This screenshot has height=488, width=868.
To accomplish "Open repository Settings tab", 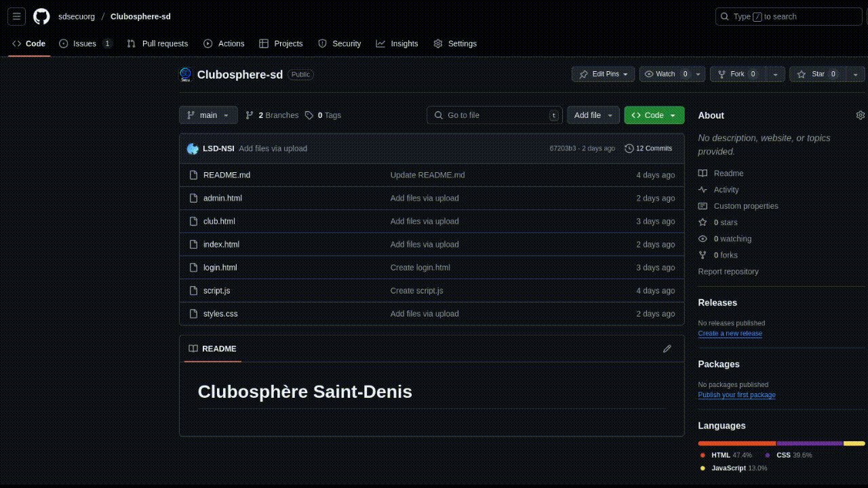I will [x=455, y=43].
